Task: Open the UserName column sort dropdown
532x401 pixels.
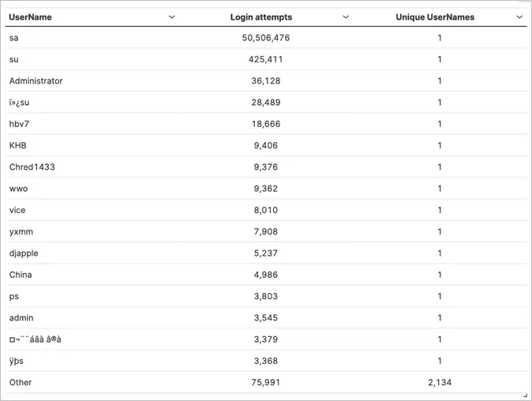Action: click(172, 17)
